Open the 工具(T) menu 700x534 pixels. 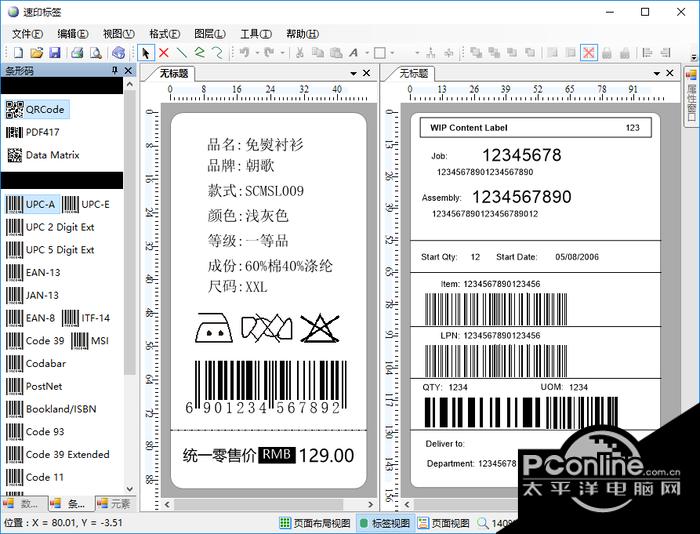256,34
